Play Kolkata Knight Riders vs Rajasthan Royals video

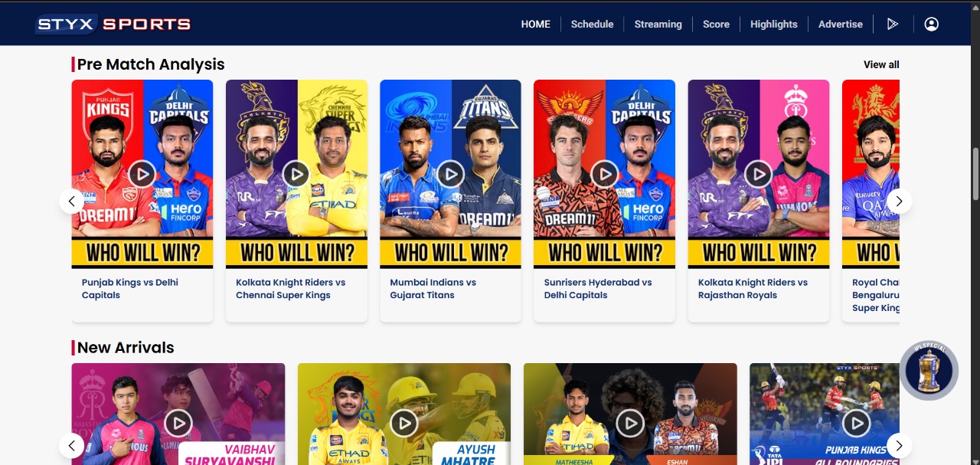pos(759,174)
